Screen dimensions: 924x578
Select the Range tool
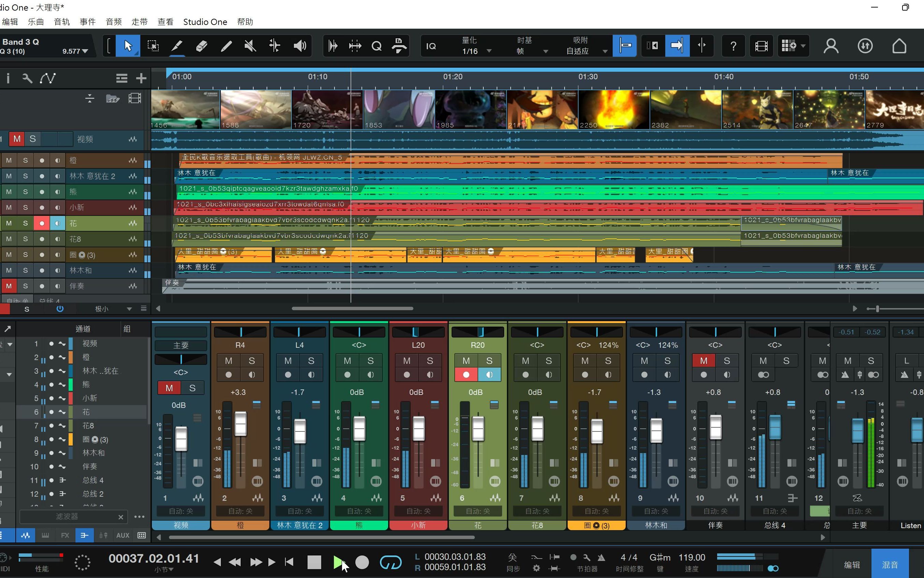pos(153,46)
